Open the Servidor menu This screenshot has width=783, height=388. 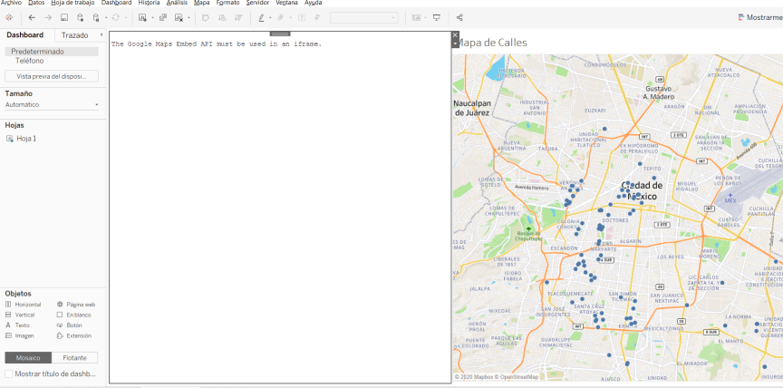258,2
